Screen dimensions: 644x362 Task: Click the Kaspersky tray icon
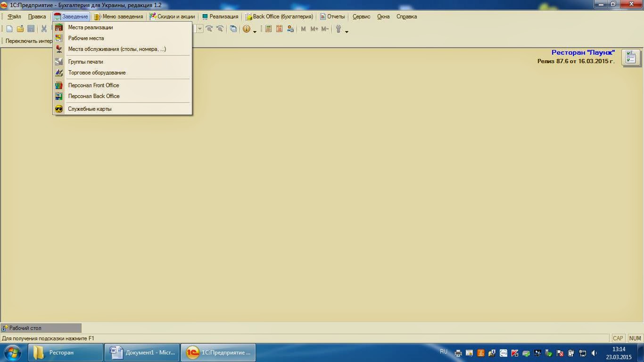[x=514, y=353]
